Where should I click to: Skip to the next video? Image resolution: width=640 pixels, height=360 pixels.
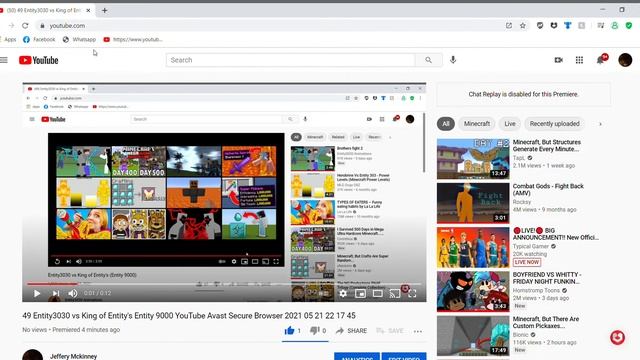tap(56, 293)
